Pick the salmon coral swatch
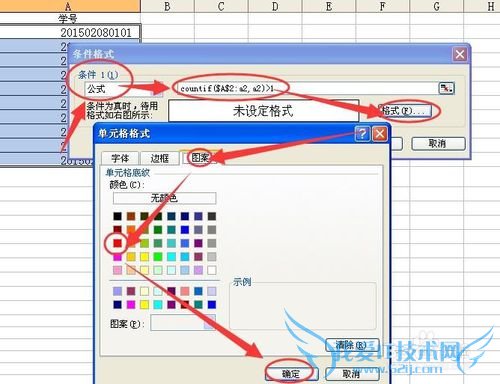The image size is (500, 384). (x=185, y=291)
